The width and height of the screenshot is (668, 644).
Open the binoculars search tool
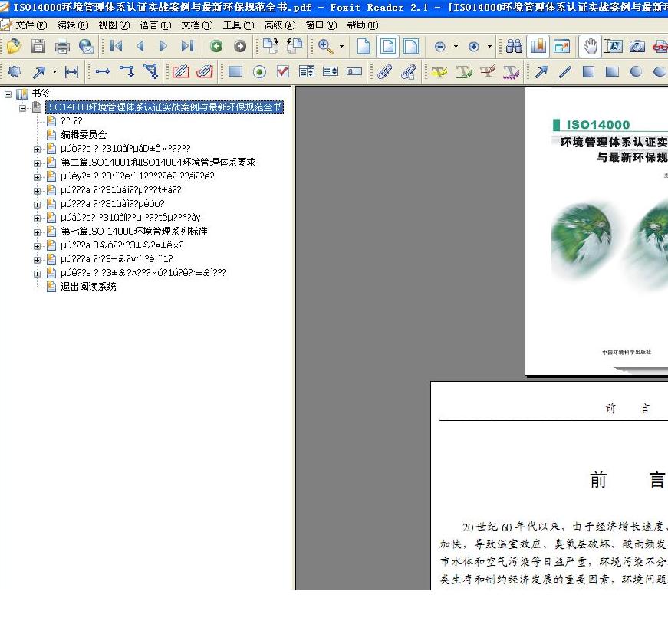[x=514, y=46]
